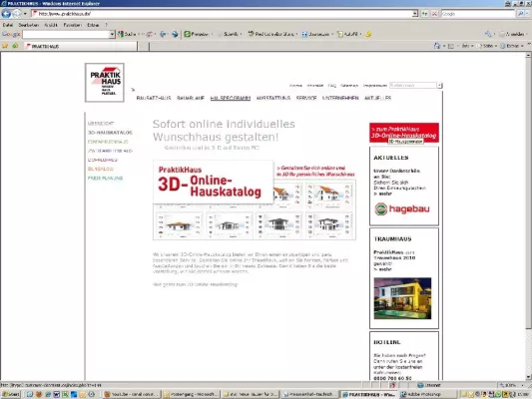Click the browser Back arrow button

point(6,14)
